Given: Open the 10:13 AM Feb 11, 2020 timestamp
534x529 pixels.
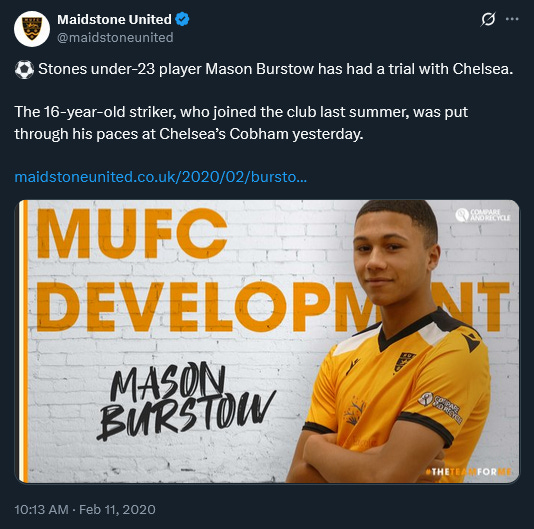Looking at the screenshot, I should [85, 510].
